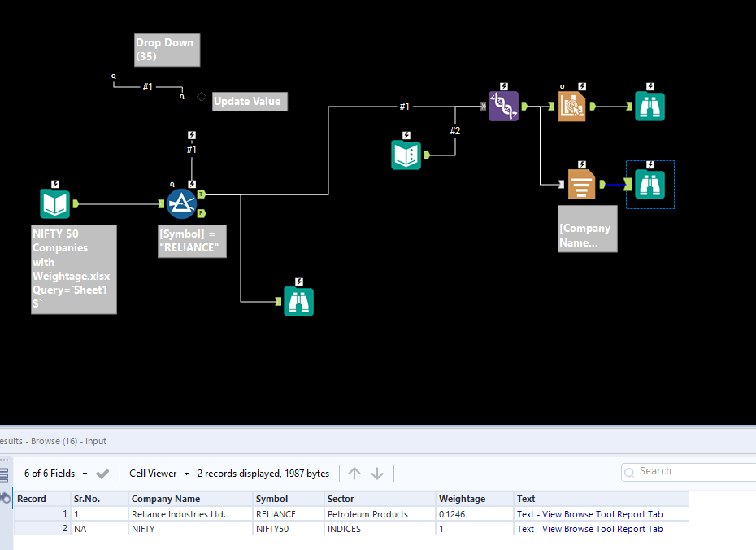The width and height of the screenshot is (756, 550).
Task: Click the checkmark beside the fields selector
Action: (102, 473)
